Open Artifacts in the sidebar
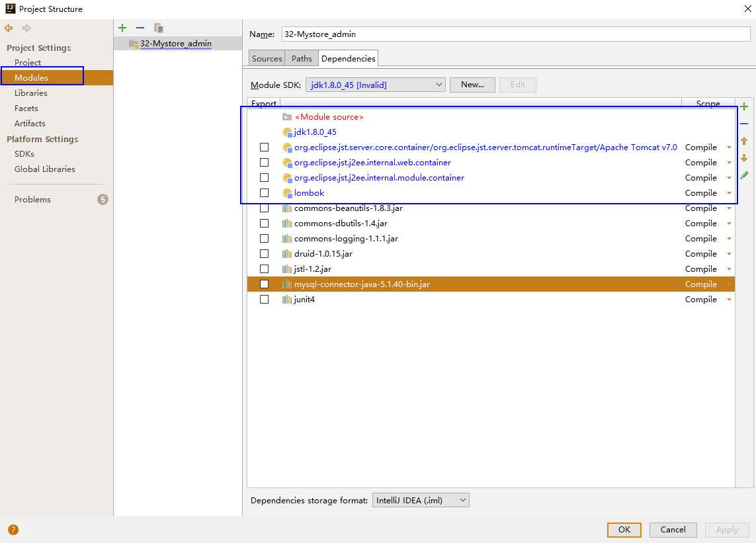Screen dimensions: 756x543 click(30, 124)
